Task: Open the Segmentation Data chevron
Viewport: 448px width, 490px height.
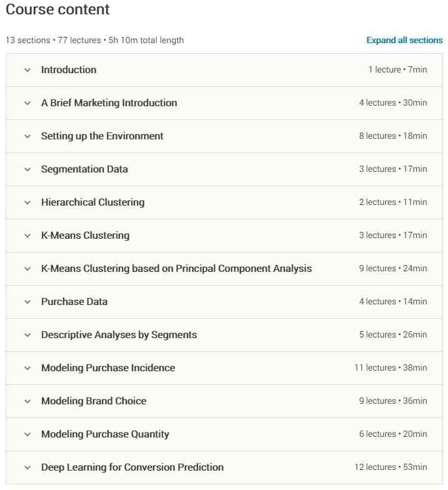Action: [x=27, y=169]
